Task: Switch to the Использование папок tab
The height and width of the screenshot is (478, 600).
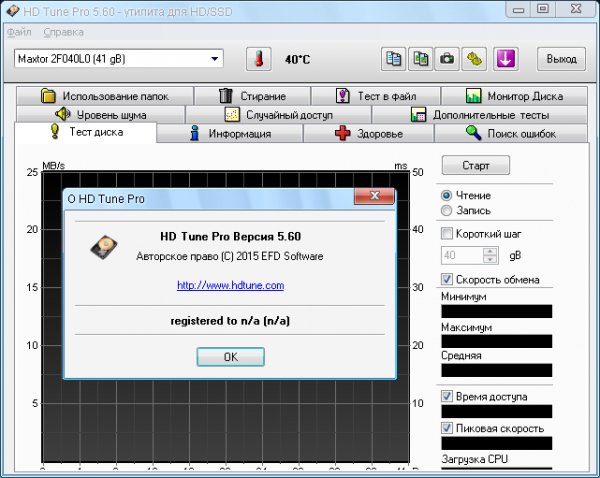Action: point(105,96)
